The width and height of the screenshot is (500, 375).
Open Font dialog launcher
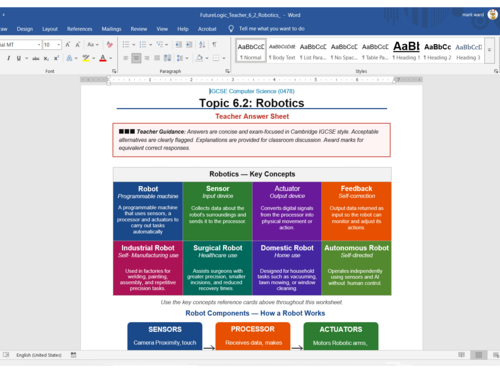click(x=114, y=71)
